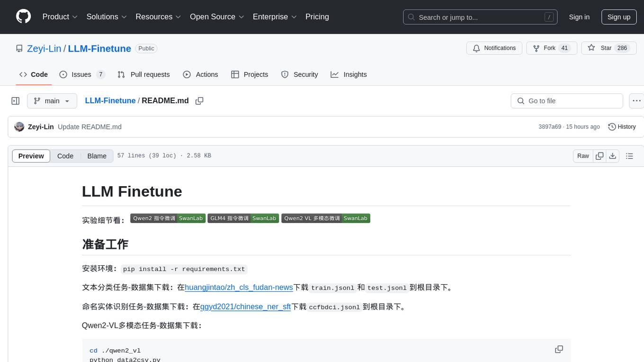Click the LLM Finetune heading
644x362 pixels.
point(132,191)
